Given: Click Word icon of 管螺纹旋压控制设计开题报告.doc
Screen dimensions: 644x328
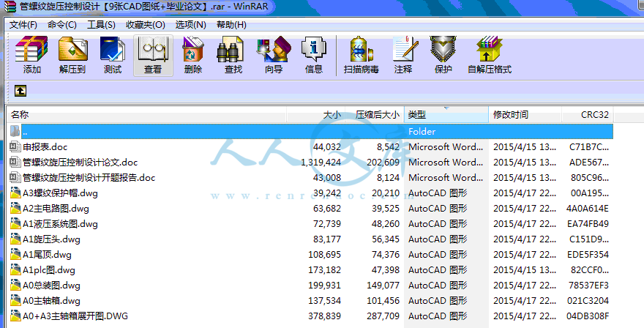Looking at the screenshot, I should click(15, 178).
